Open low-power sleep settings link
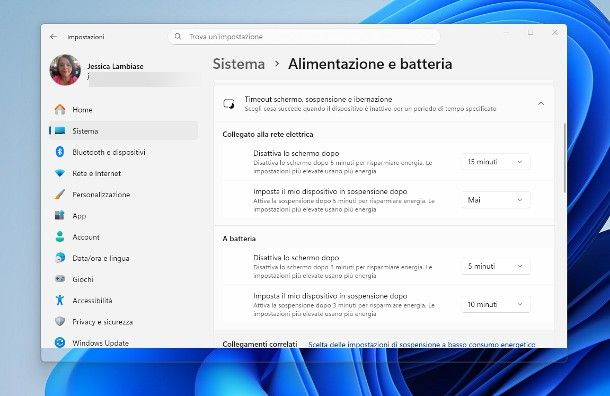This screenshot has width=610, height=396. pyautogui.click(x=422, y=344)
